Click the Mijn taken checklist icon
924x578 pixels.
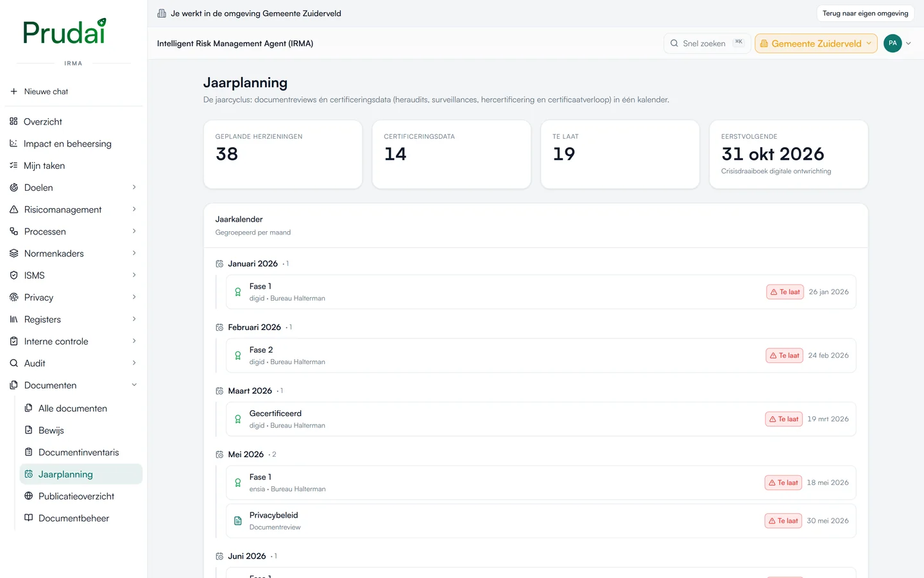[x=13, y=165]
